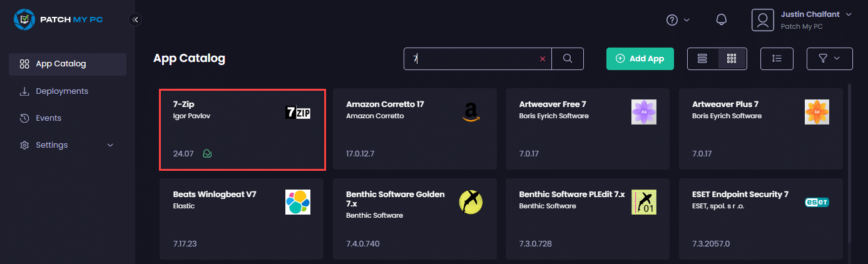Click the user profile avatar icon
Viewport: 868px width, 264px height.
pyautogui.click(x=763, y=20)
